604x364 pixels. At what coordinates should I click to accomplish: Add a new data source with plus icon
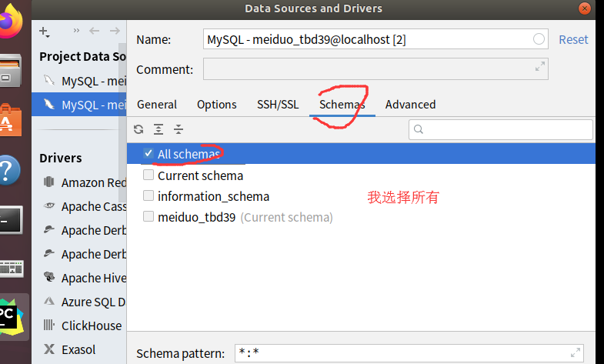tap(45, 32)
